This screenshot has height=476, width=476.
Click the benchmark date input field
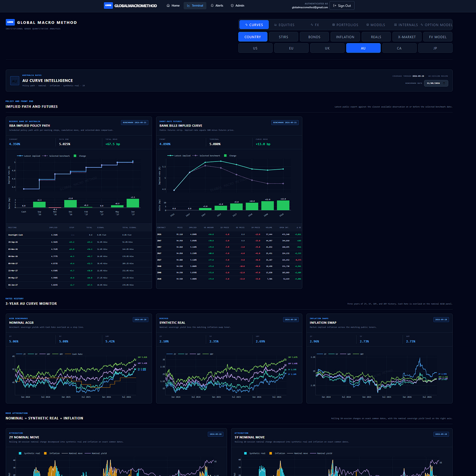pyautogui.click(x=436, y=83)
